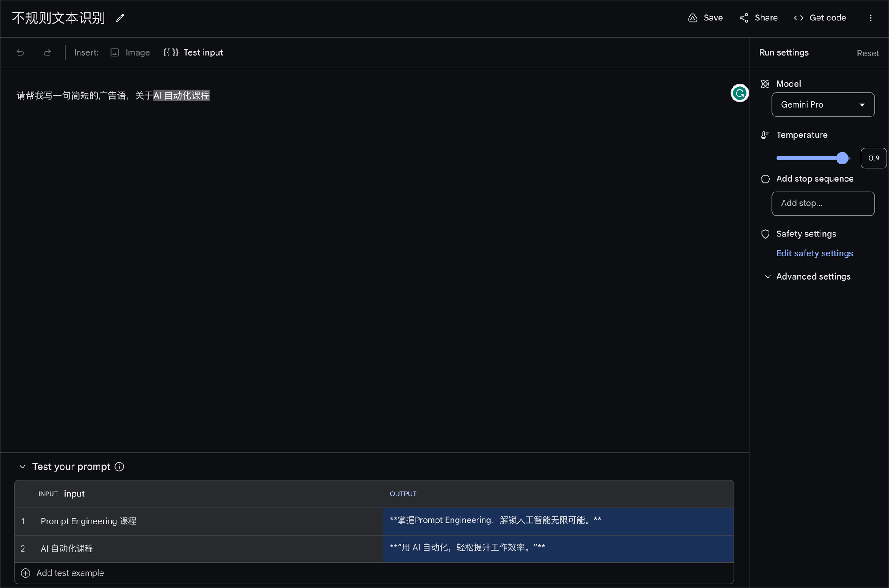
Task: Open Edit safety settings
Action: tap(814, 253)
